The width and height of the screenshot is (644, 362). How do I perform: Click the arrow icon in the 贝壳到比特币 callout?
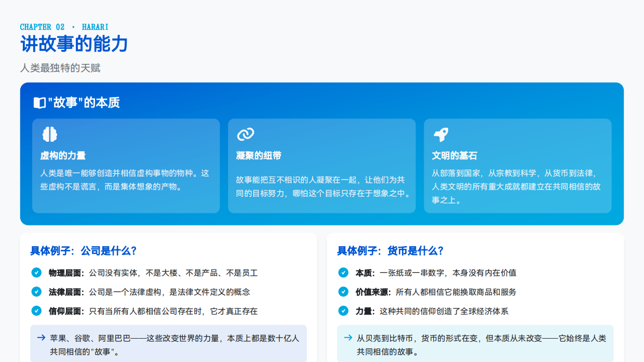coord(347,337)
